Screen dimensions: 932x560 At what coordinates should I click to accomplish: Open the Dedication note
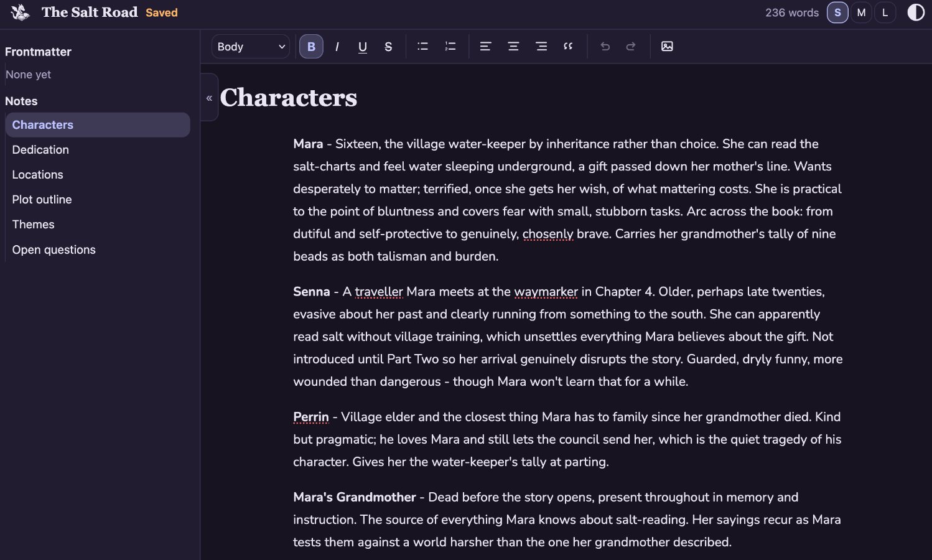click(98, 149)
